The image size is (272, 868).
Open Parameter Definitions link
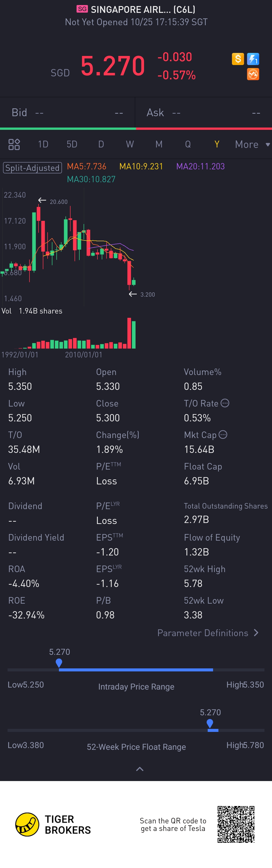pyautogui.click(x=208, y=633)
